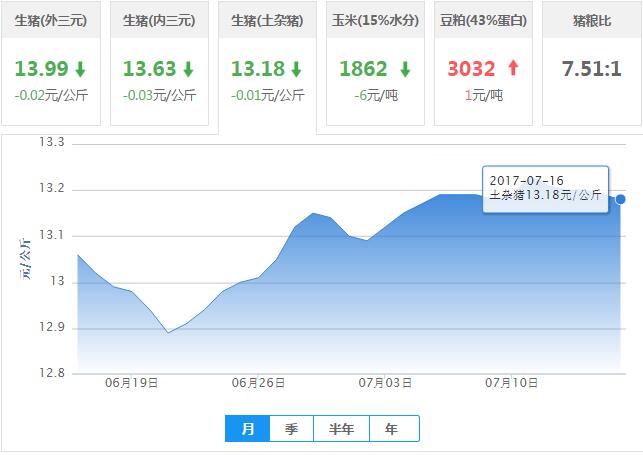Click the 生猪(土杂猪) tab title
This screenshot has width=643, height=455.
tap(267, 20)
